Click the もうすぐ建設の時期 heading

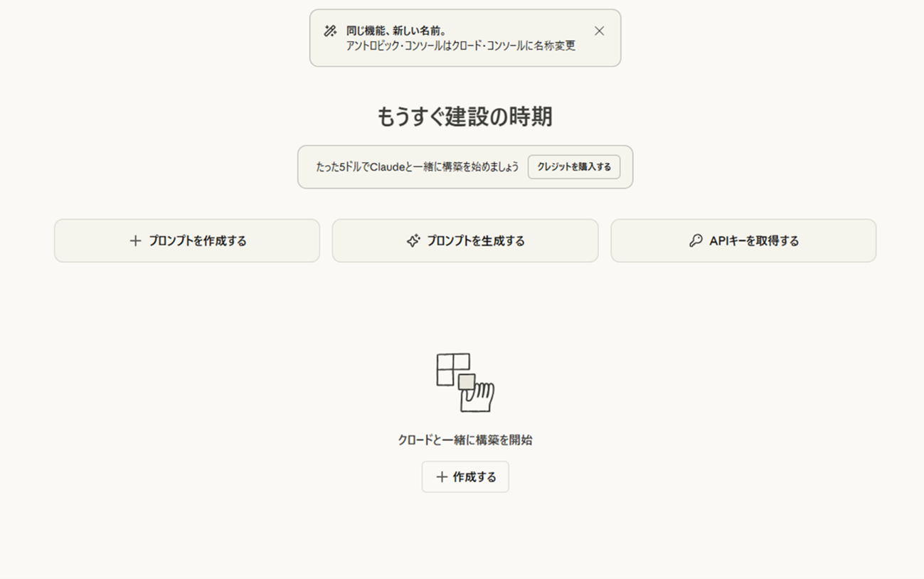pyautogui.click(x=464, y=117)
